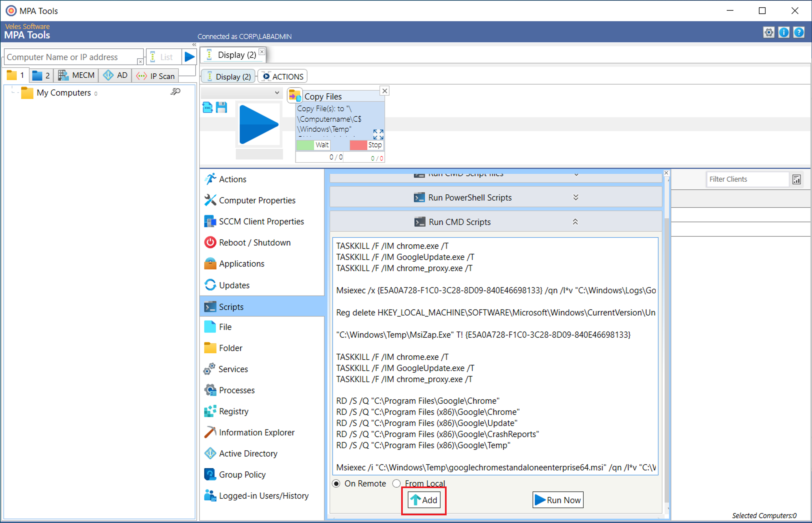812x523 pixels.
Task: Click the green Wait color swatch
Action: (x=305, y=145)
